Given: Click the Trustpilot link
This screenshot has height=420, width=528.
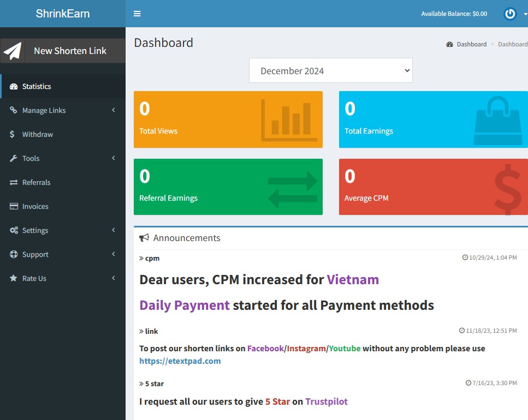Looking at the screenshot, I should tap(326, 401).
